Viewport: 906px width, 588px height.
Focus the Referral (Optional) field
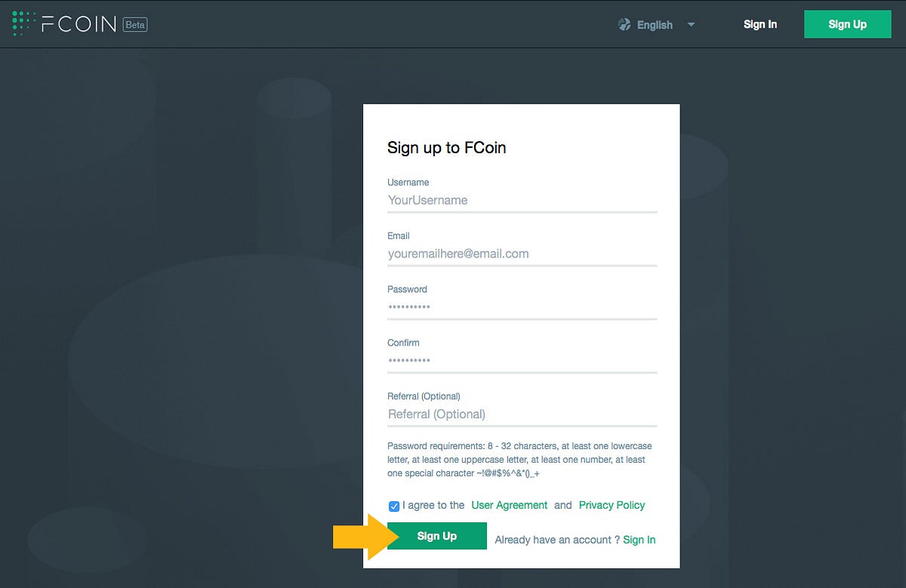point(522,414)
